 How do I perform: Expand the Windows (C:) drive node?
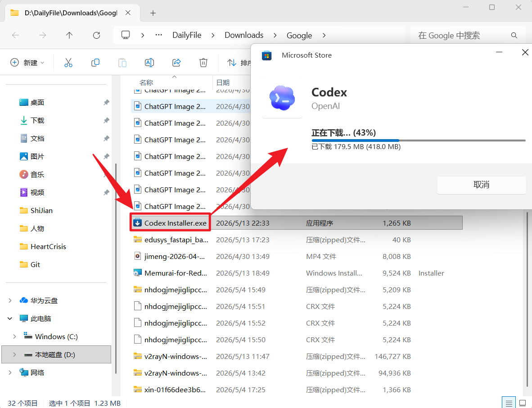click(x=14, y=336)
